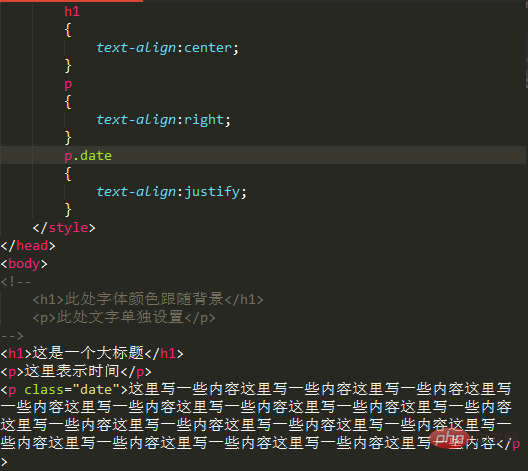Click the closing </style> tag

(x=64, y=228)
